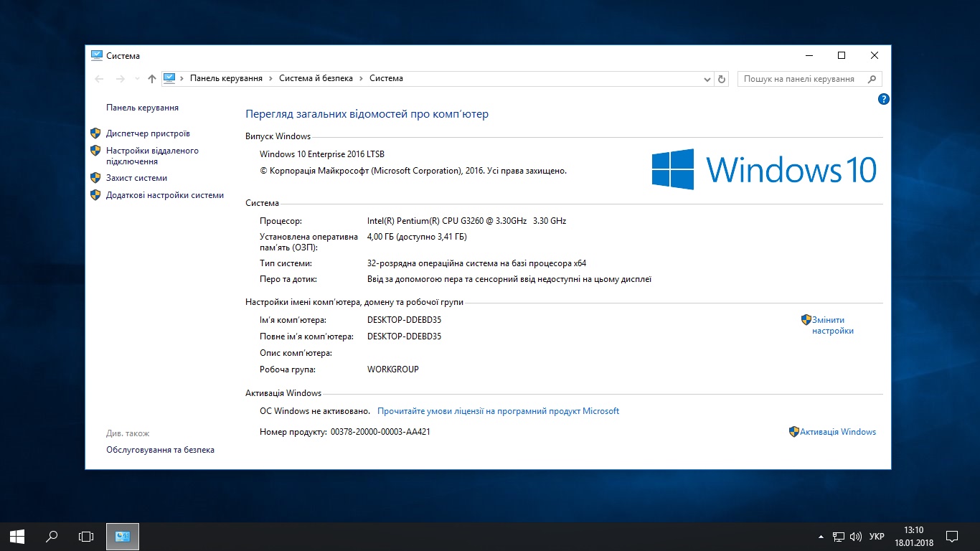
Task: Click 'Змінити настройки' link
Action: coord(832,326)
